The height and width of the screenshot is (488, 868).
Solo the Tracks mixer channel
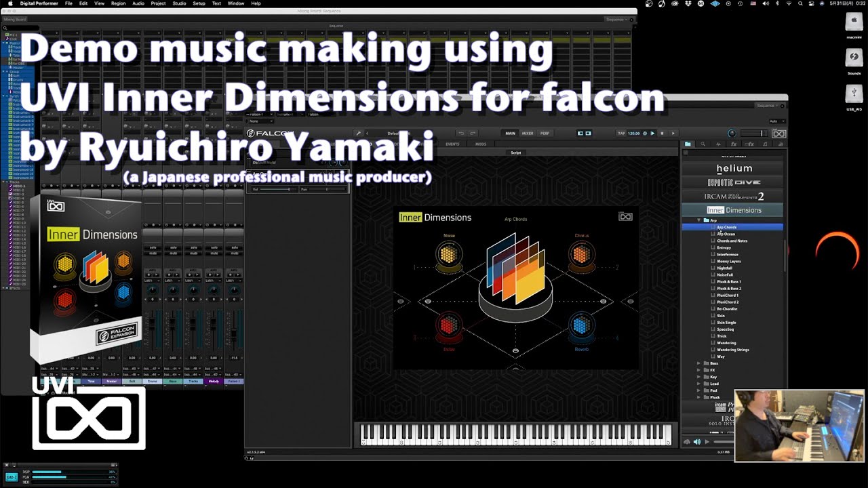point(193,247)
